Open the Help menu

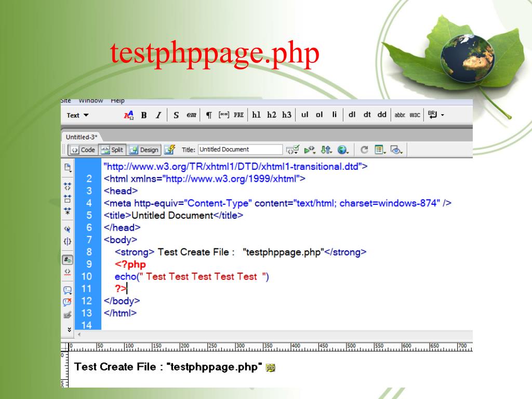[117, 101]
